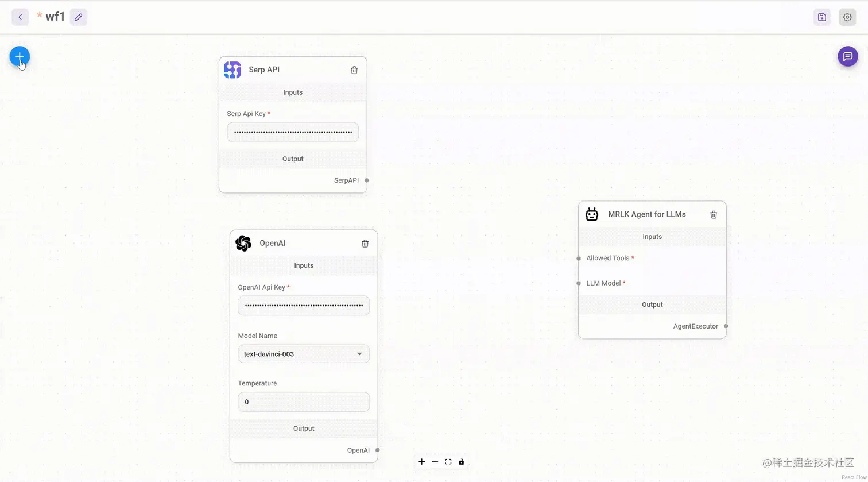Viewport: 868px width, 482px height.
Task: Toggle canvas interactivity lock
Action: pyautogui.click(x=462, y=462)
